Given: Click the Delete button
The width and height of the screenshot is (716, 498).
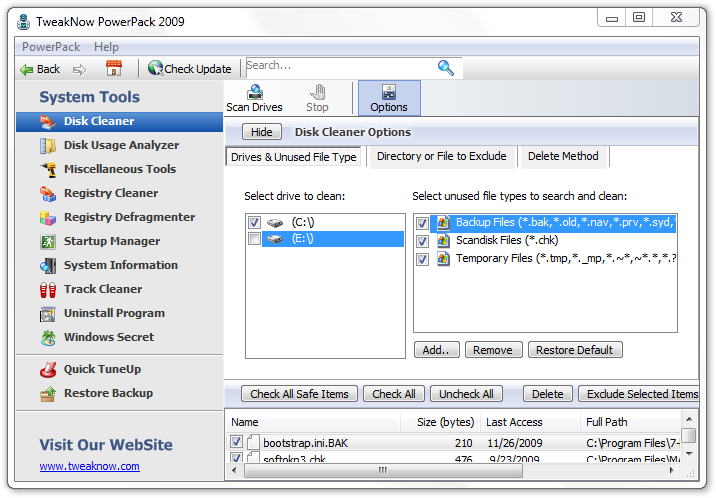Looking at the screenshot, I should click(x=548, y=394).
